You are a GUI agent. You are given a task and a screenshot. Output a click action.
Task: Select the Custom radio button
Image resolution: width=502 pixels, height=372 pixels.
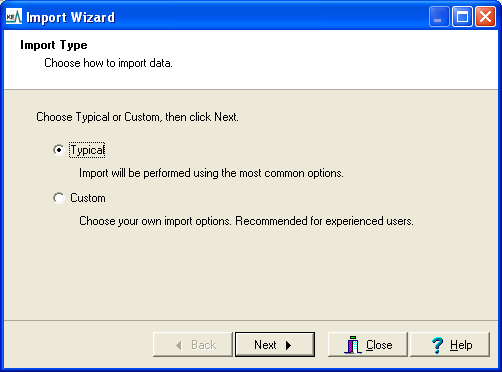click(59, 198)
